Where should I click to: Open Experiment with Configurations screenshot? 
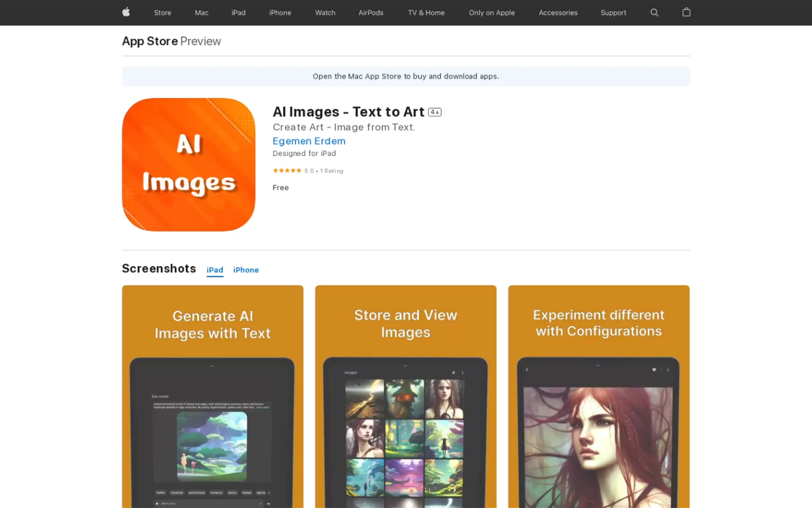pos(598,396)
